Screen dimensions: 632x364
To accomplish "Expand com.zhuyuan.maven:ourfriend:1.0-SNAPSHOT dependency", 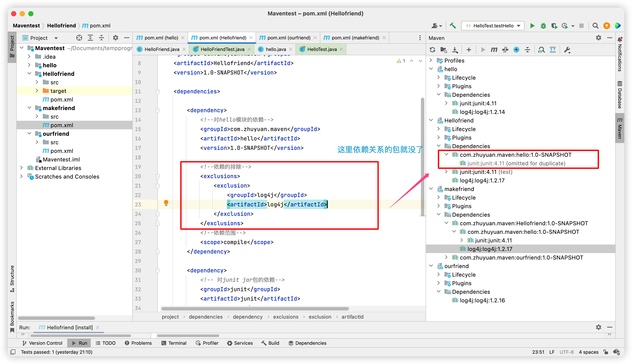I will click(446, 257).
